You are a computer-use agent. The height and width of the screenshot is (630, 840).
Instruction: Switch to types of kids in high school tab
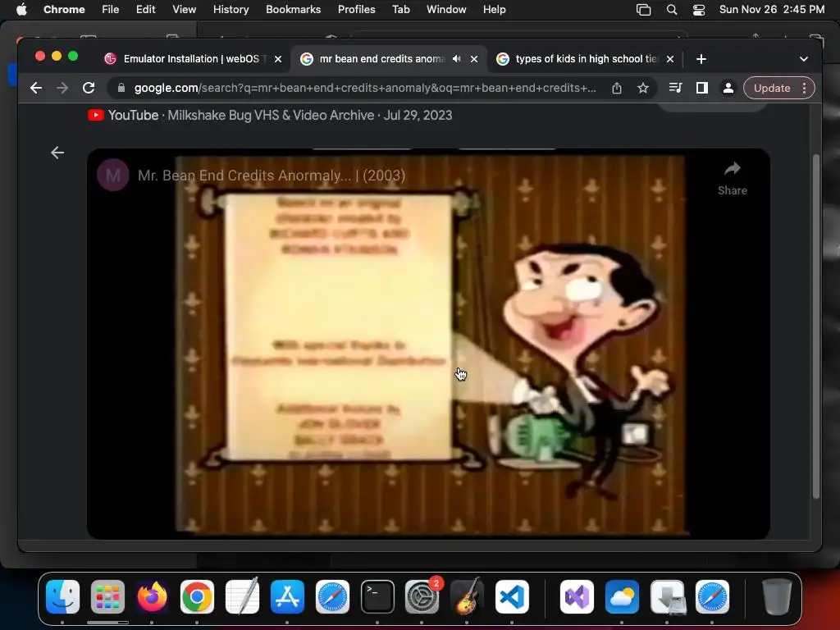tap(586, 59)
